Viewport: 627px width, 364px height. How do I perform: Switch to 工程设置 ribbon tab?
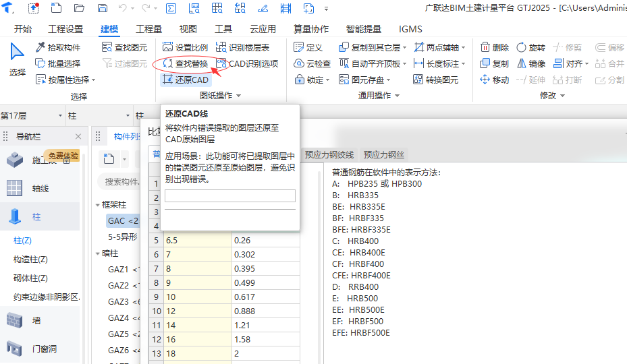pos(65,29)
